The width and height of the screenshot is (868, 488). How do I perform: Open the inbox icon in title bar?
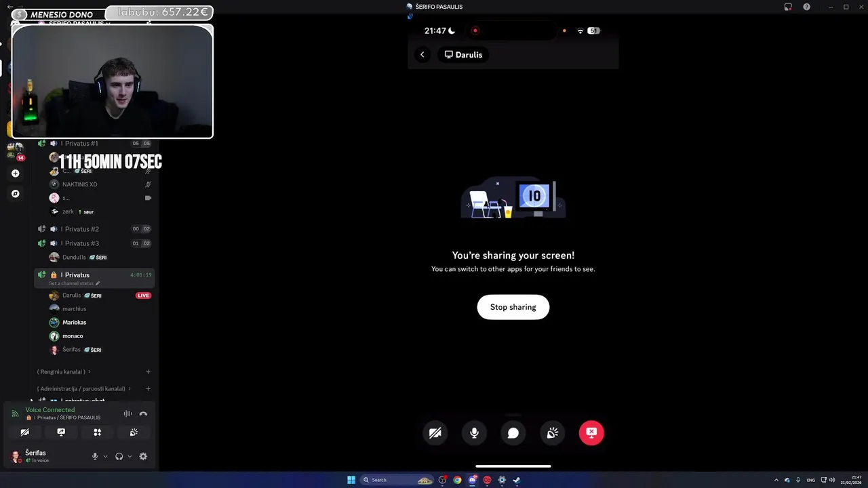(x=788, y=7)
